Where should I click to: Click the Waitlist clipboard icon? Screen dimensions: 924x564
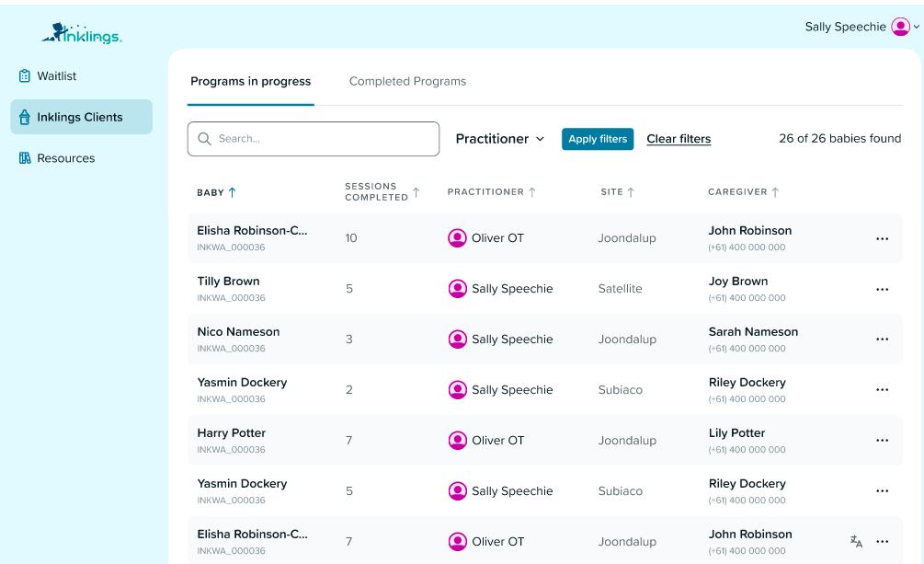25,76
